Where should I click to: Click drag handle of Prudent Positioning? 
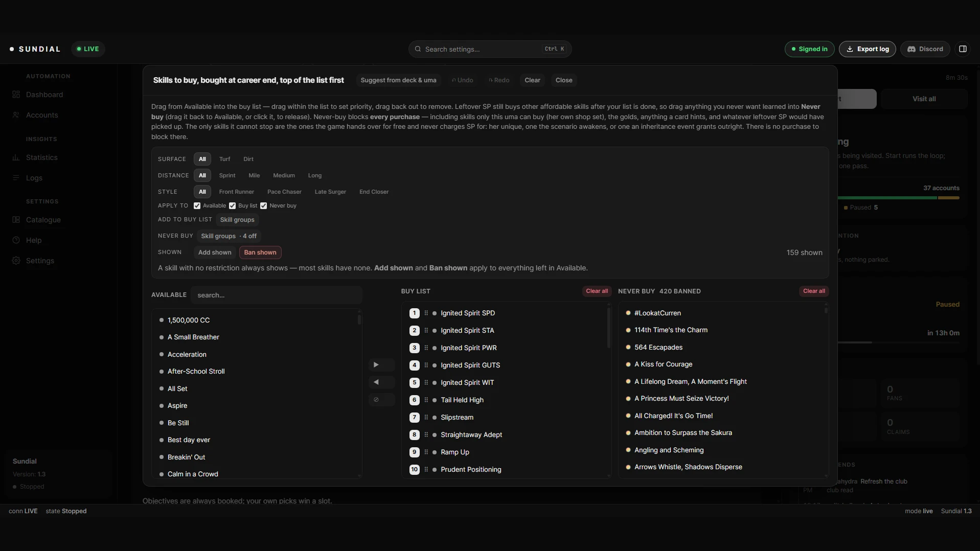[x=426, y=469]
